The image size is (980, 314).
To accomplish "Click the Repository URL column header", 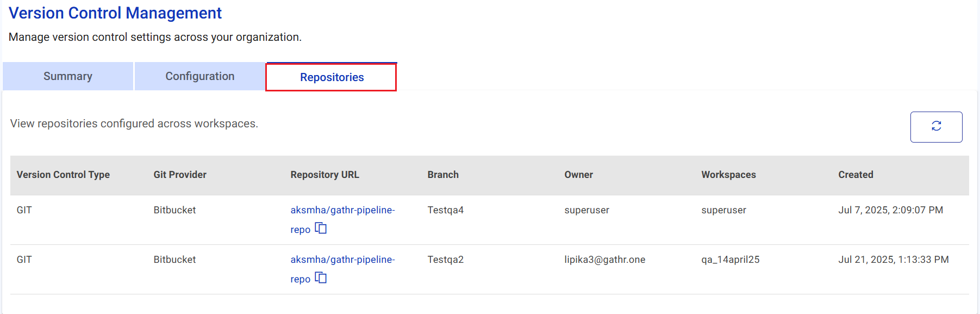I will [x=324, y=175].
